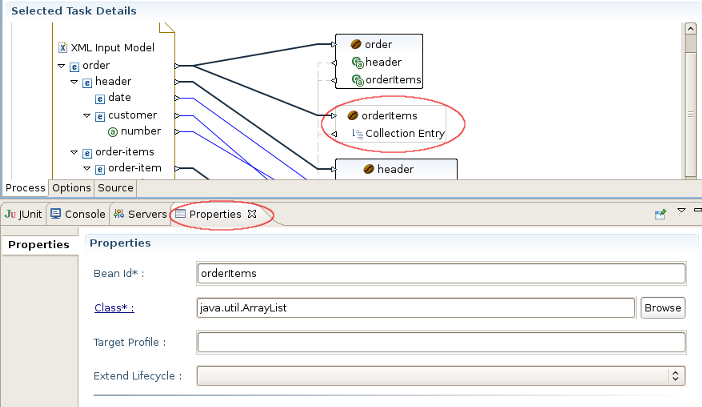Click the Collection Entry icon
This screenshot has height=407, width=702.
click(357, 133)
